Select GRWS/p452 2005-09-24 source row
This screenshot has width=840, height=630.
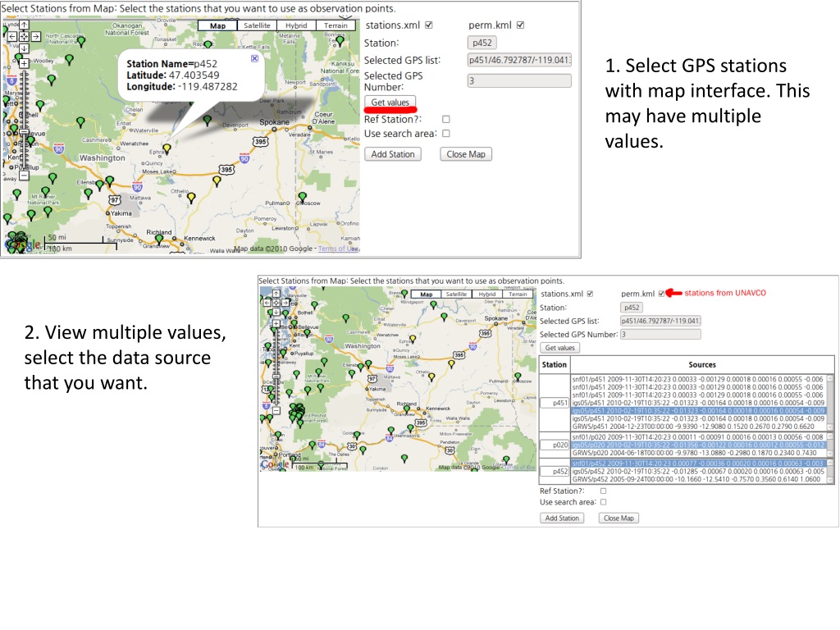pos(699,479)
